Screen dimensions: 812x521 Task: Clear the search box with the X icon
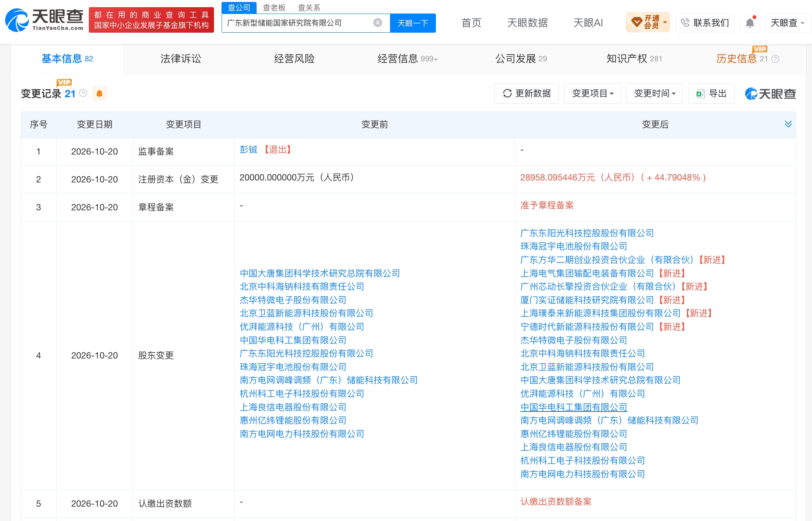click(378, 23)
